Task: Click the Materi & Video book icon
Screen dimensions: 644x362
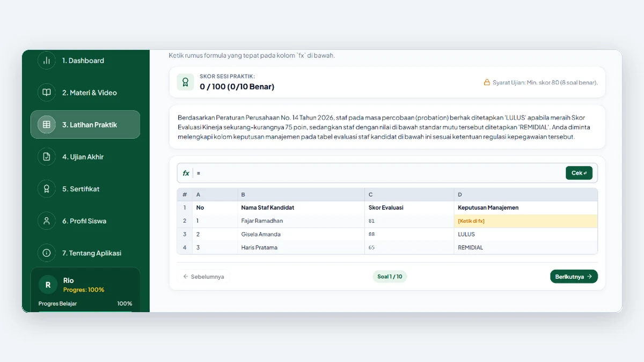Action: 47,93
